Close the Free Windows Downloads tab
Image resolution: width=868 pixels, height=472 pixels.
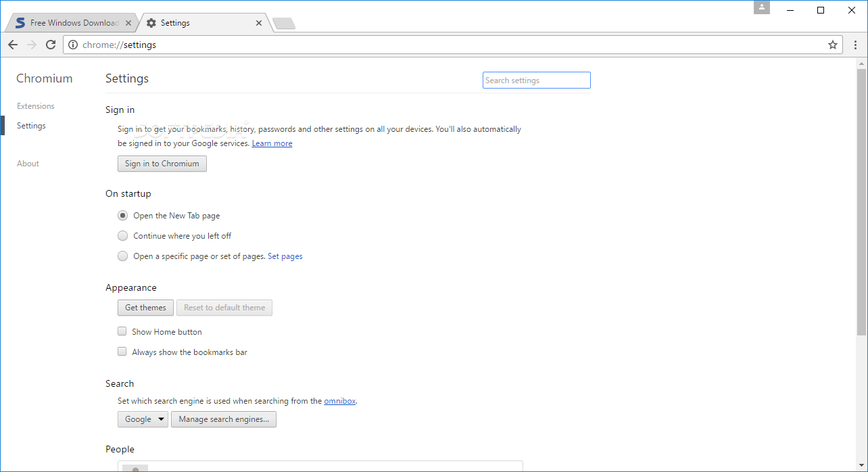128,23
